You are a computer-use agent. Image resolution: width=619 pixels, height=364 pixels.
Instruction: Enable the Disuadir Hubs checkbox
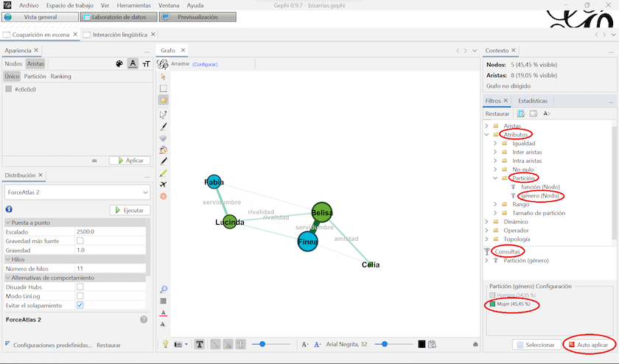(x=80, y=287)
